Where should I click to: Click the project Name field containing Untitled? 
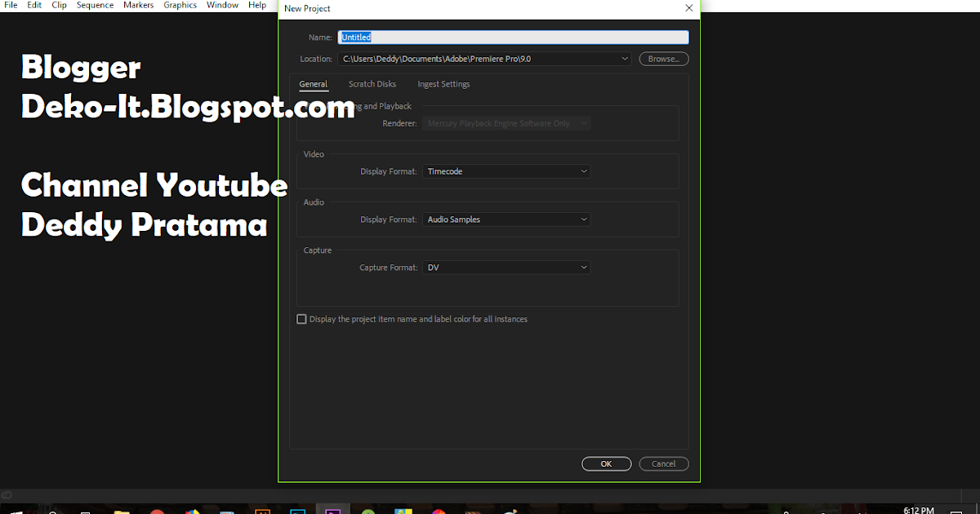point(514,38)
